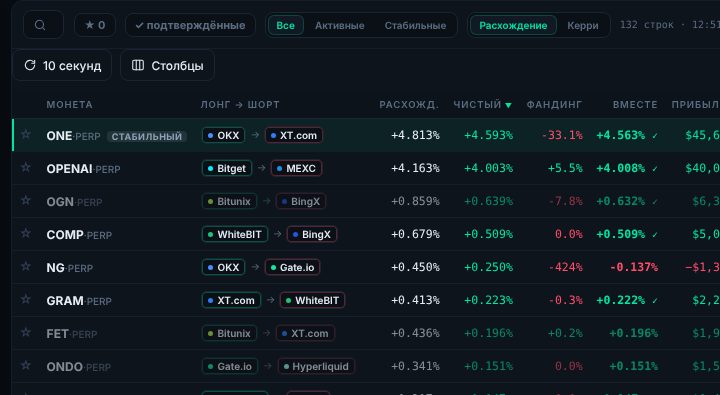Click the +0.436% spread on FET row
The width and height of the screenshot is (720, 395).
pos(415,333)
